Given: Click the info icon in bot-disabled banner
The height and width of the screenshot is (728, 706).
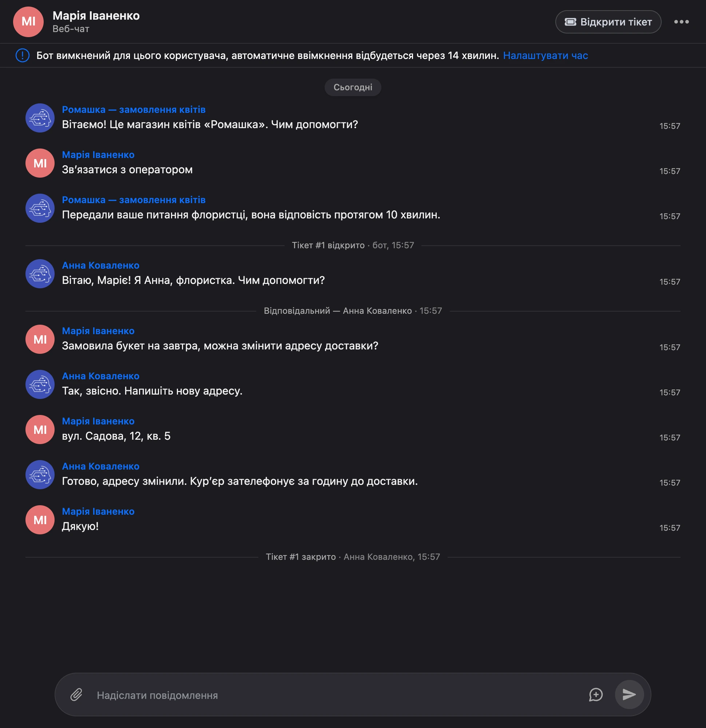Looking at the screenshot, I should coord(23,55).
